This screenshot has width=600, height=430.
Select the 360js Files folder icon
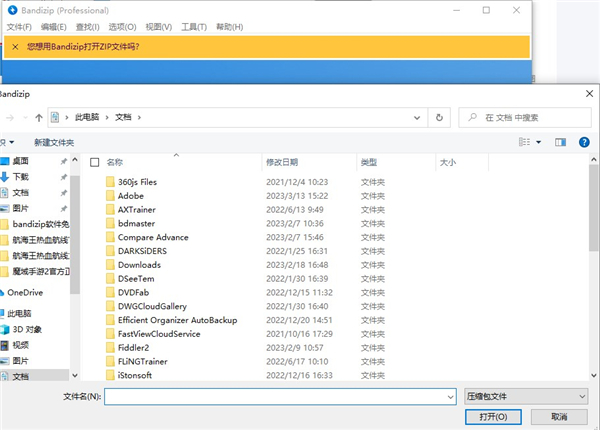[110, 182]
